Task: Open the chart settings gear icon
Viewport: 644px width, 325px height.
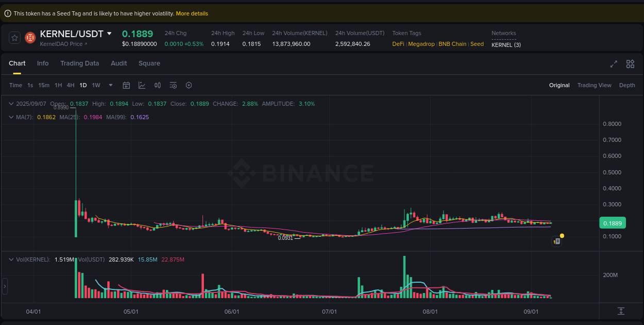Action: [x=189, y=85]
